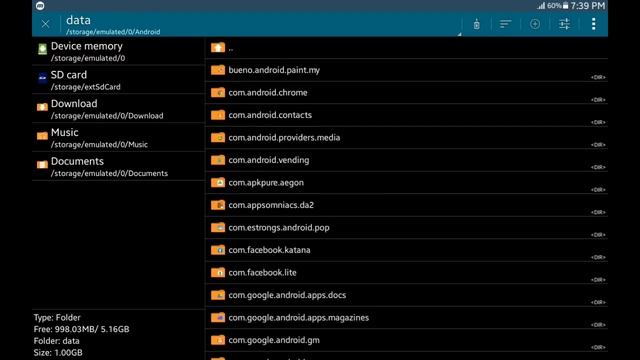Open the Documents bookmark
The height and width of the screenshot is (360, 640).
(x=118, y=166)
